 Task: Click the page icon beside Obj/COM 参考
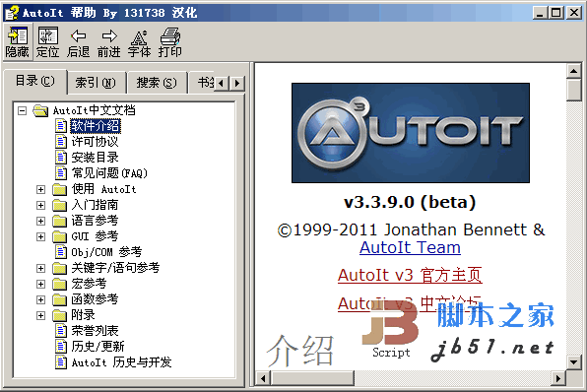coord(61,251)
